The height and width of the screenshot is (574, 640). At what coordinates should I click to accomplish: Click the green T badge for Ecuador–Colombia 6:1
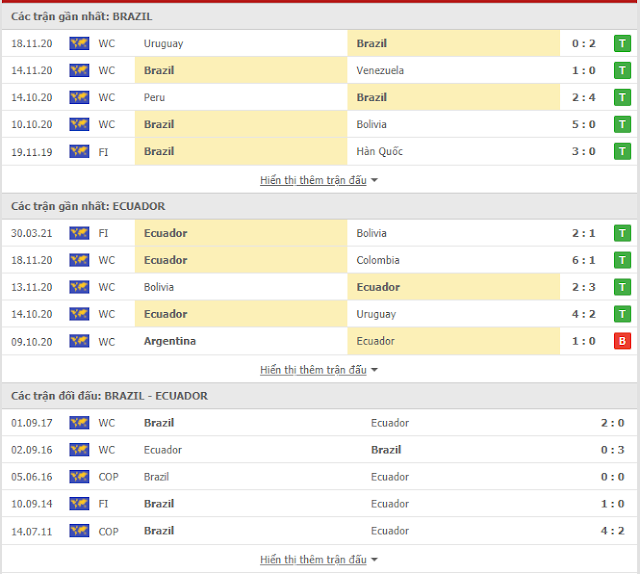pyautogui.click(x=622, y=260)
